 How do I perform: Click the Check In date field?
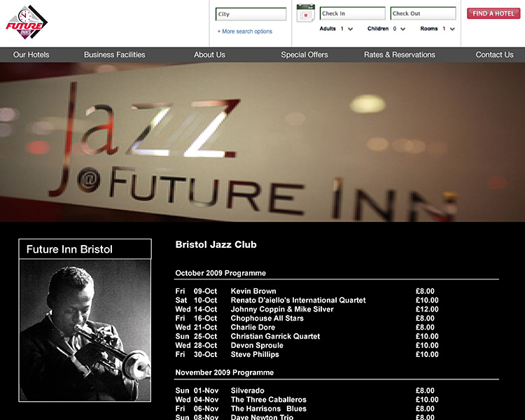(x=352, y=13)
